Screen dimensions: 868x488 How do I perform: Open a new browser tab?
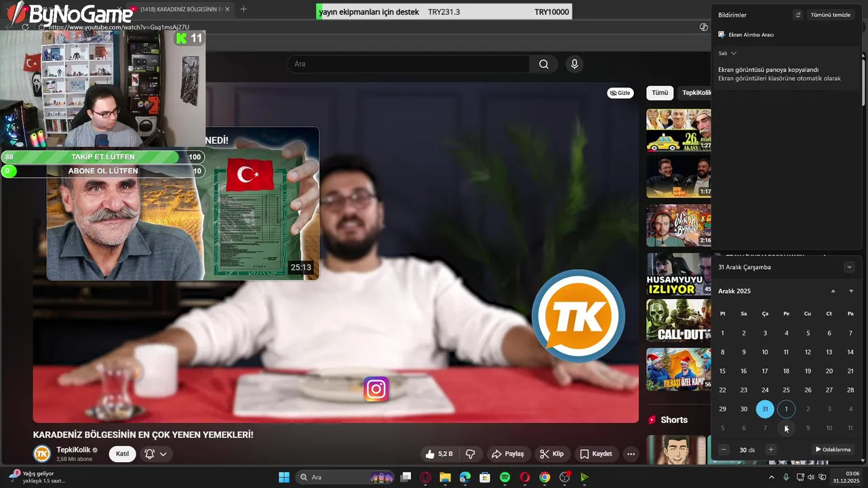point(243,9)
